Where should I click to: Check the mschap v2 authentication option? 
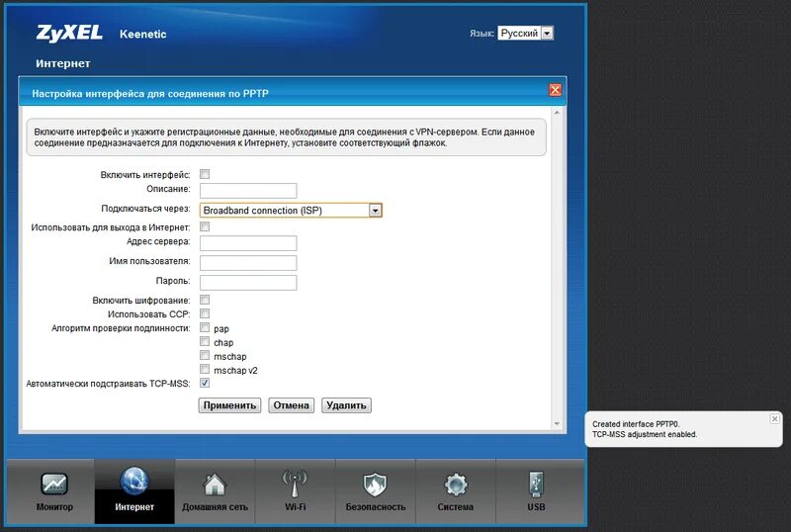coord(205,370)
